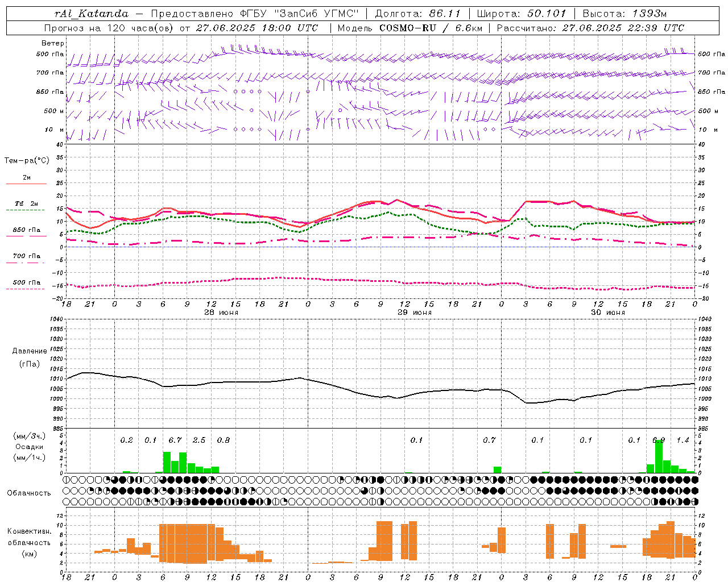Click the 1.4 precipitation total

pyautogui.click(x=682, y=440)
